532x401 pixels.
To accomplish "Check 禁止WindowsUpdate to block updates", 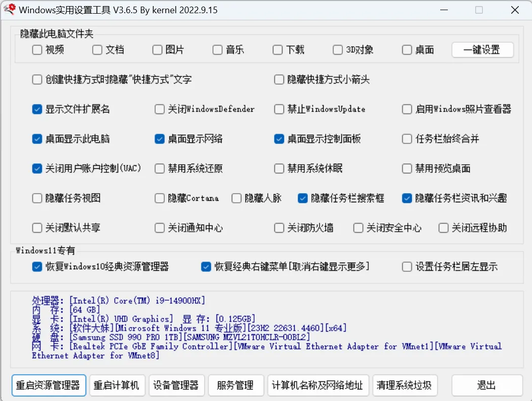I will (x=279, y=109).
